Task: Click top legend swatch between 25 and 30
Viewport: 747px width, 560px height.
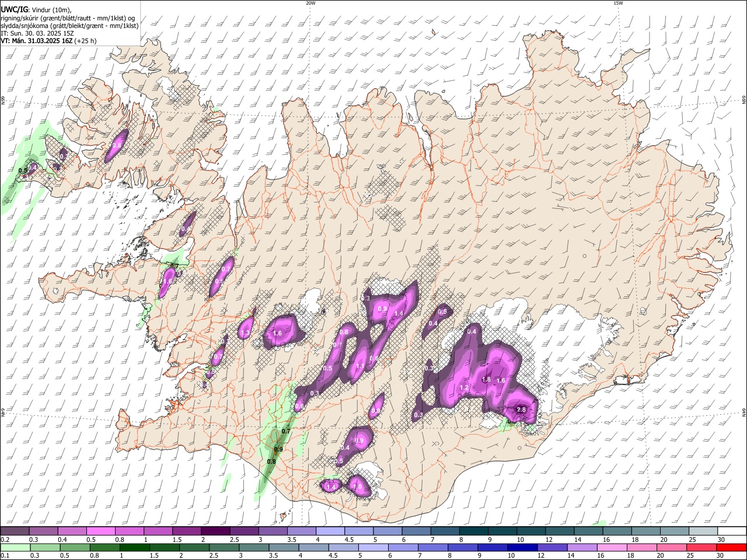Action: [702, 531]
